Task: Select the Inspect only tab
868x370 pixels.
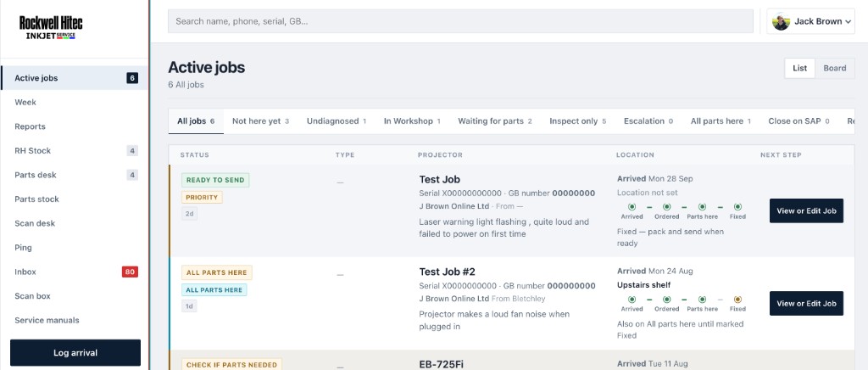Action: (578, 121)
